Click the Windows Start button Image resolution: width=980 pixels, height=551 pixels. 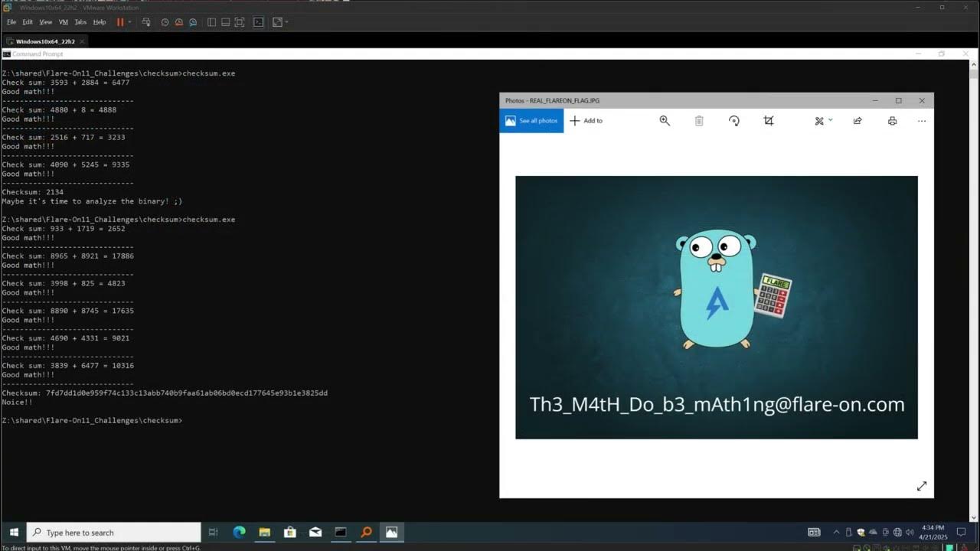(13, 533)
